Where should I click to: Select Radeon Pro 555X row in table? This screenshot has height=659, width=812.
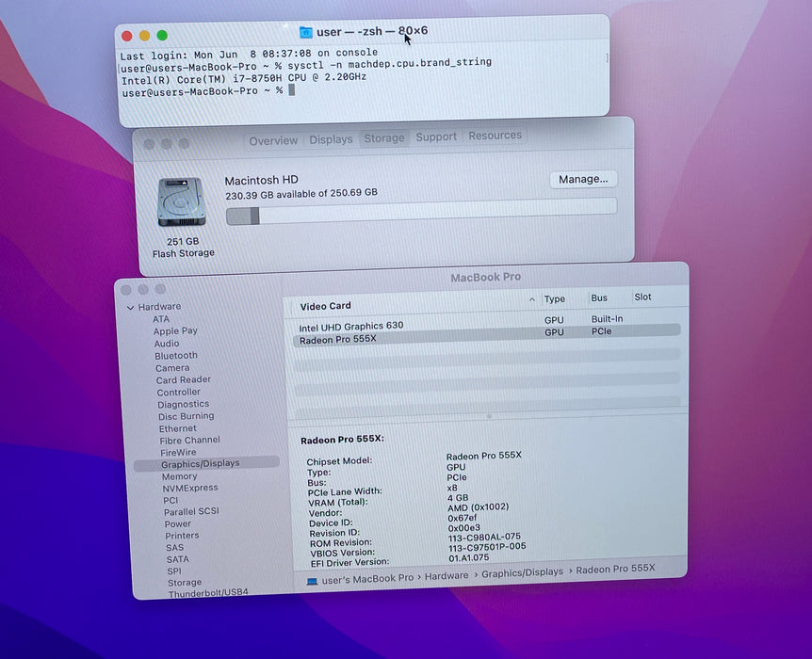487,335
